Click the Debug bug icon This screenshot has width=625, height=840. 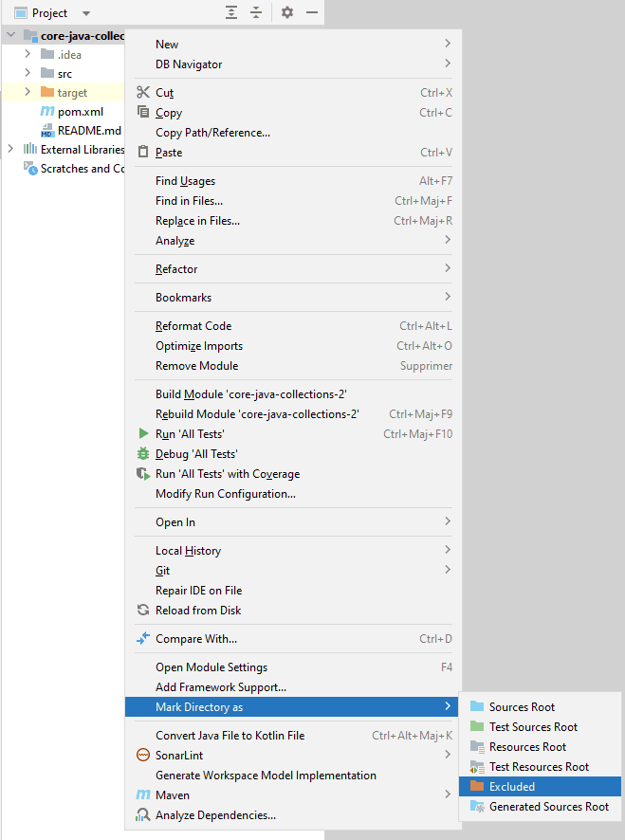143,454
